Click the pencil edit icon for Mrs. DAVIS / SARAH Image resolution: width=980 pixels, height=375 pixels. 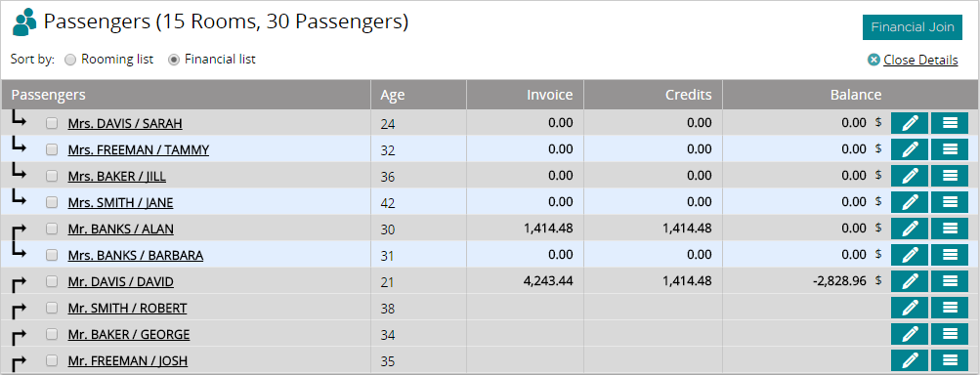(910, 123)
